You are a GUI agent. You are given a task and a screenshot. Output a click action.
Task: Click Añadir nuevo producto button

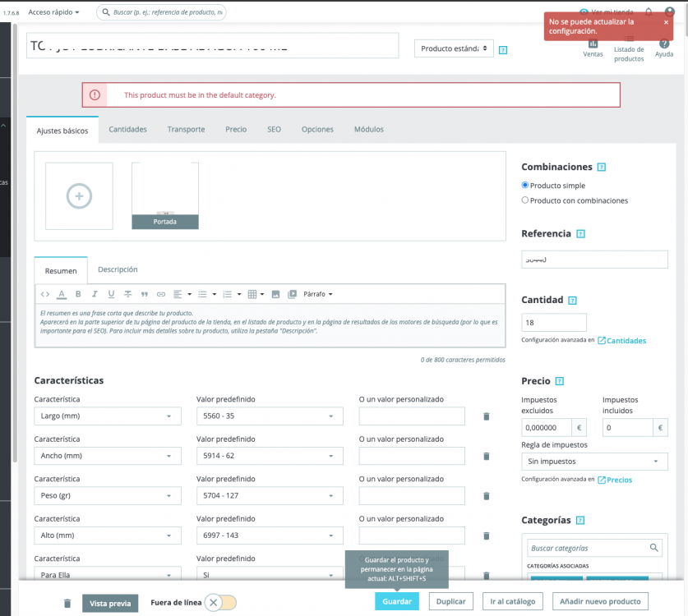tap(600, 601)
